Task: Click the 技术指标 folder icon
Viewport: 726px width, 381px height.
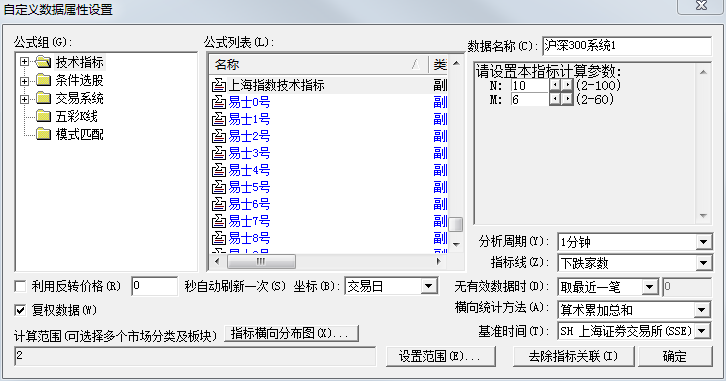Action: (43, 62)
